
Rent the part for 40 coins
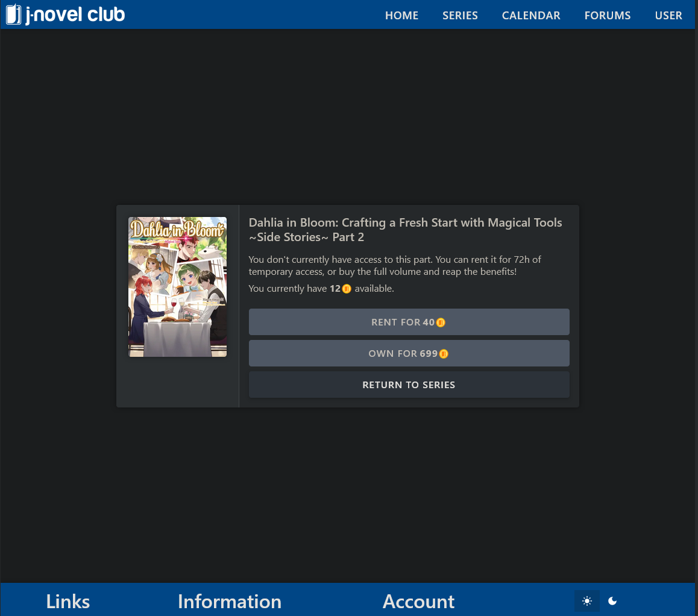click(x=409, y=322)
